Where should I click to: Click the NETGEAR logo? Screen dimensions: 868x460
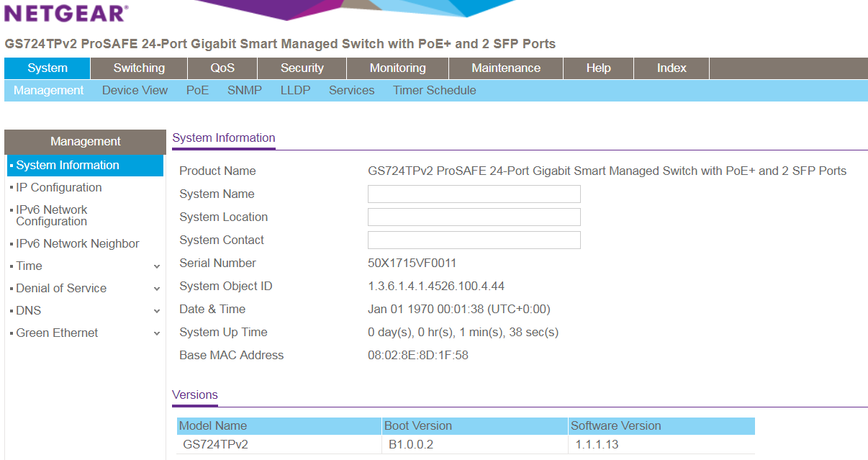click(x=66, y=13)
